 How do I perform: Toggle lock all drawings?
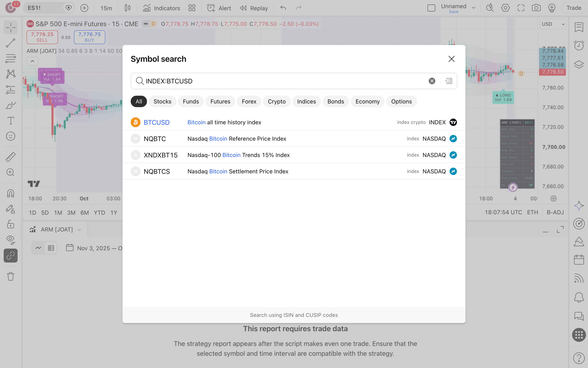[11, 224]
